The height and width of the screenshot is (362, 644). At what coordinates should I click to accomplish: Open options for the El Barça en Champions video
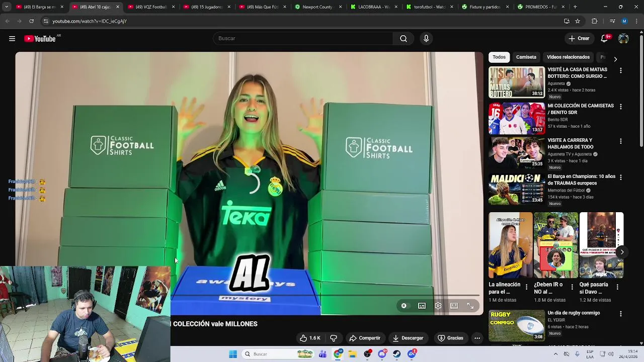coord(620,177)
